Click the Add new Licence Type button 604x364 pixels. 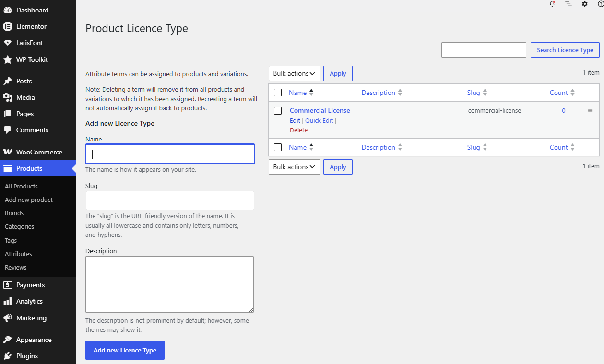125,350
